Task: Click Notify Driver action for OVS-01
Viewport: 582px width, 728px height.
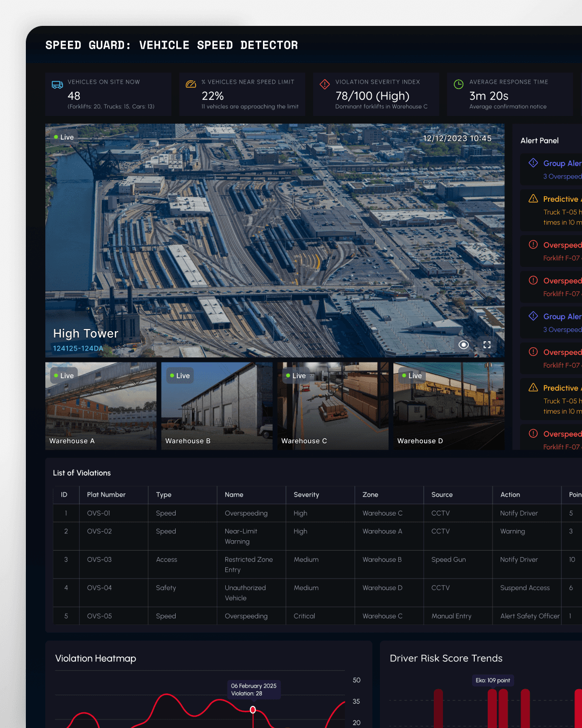Action: (519, 513)
